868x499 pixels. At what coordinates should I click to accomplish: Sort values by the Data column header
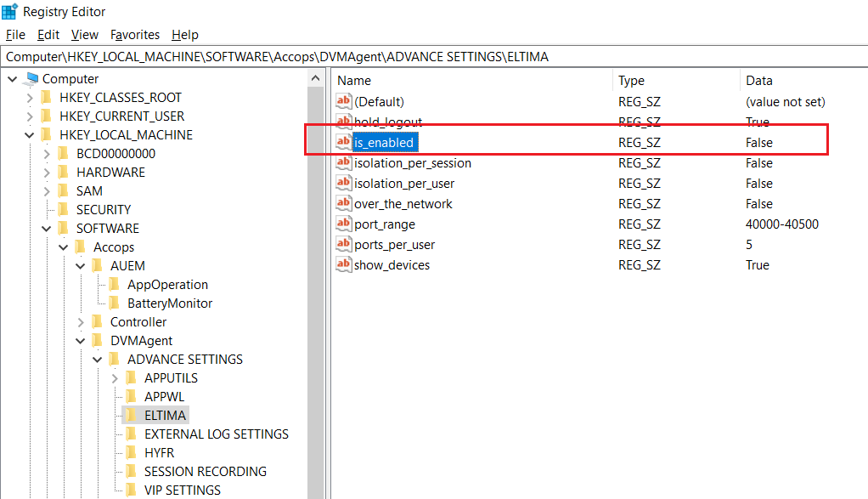(x=803, y=80)
